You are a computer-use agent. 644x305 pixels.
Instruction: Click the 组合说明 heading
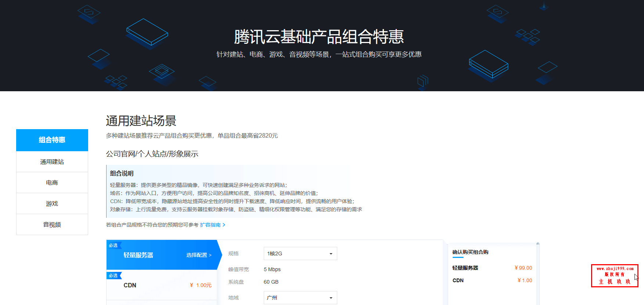[122, 173]
